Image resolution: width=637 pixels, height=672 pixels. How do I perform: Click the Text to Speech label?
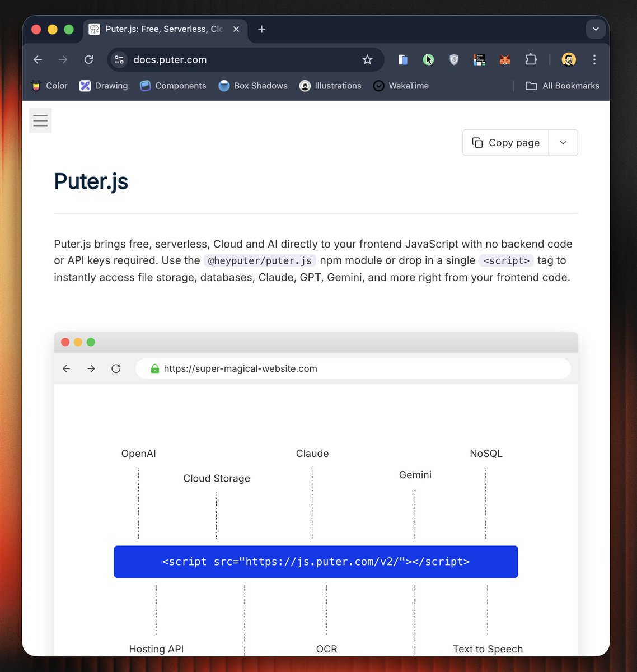click(488, 649)
